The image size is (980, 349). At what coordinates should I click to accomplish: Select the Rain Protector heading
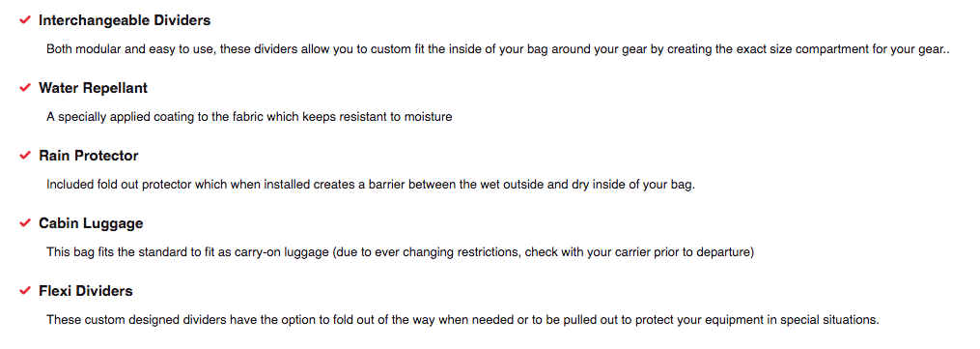(88, 156)
